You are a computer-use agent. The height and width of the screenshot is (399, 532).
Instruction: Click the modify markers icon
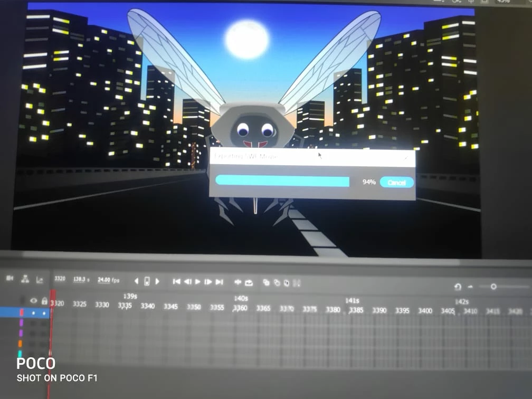coord(297,283)
